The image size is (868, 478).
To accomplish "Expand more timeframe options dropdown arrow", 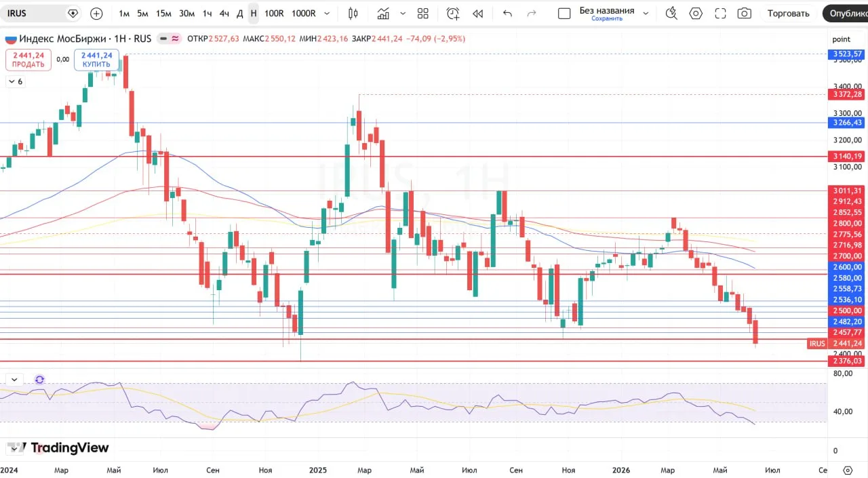I will 328,14.
